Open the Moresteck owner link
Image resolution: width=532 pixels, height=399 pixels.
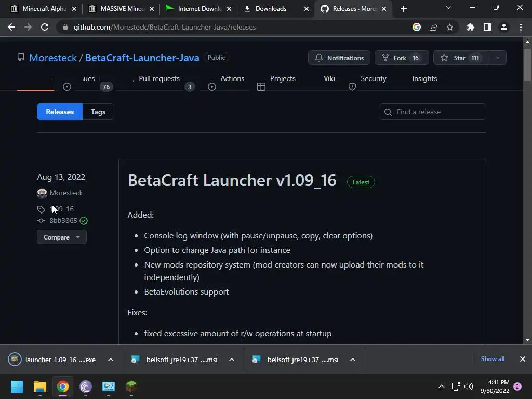pos(53,58)
